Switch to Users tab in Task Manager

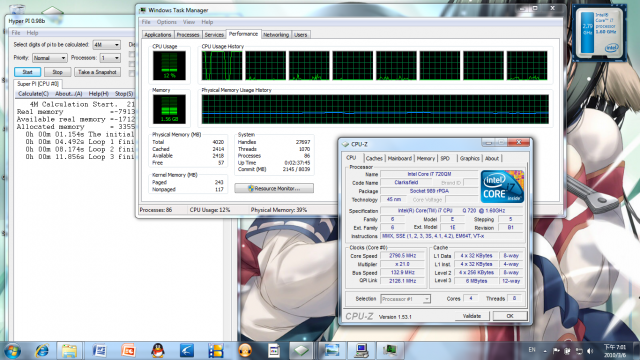tap(300, 35)
